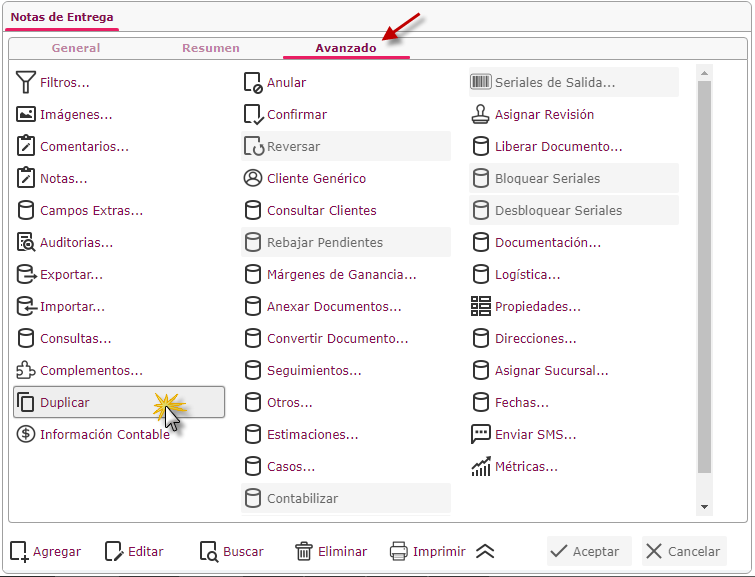This screenshot has width=755, height=577.
Task: Click the Agregar new document icon
Action: coord(20,551)
